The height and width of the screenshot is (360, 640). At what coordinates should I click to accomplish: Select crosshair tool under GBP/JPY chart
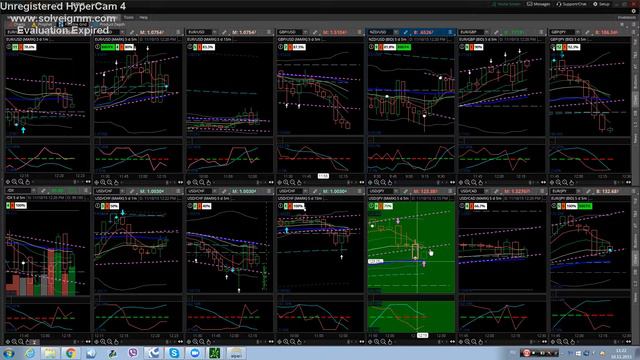coord(553,182)
